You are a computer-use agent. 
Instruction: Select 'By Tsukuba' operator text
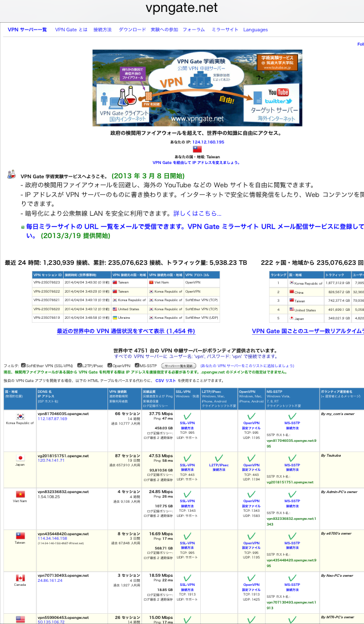tap(330, 455)
